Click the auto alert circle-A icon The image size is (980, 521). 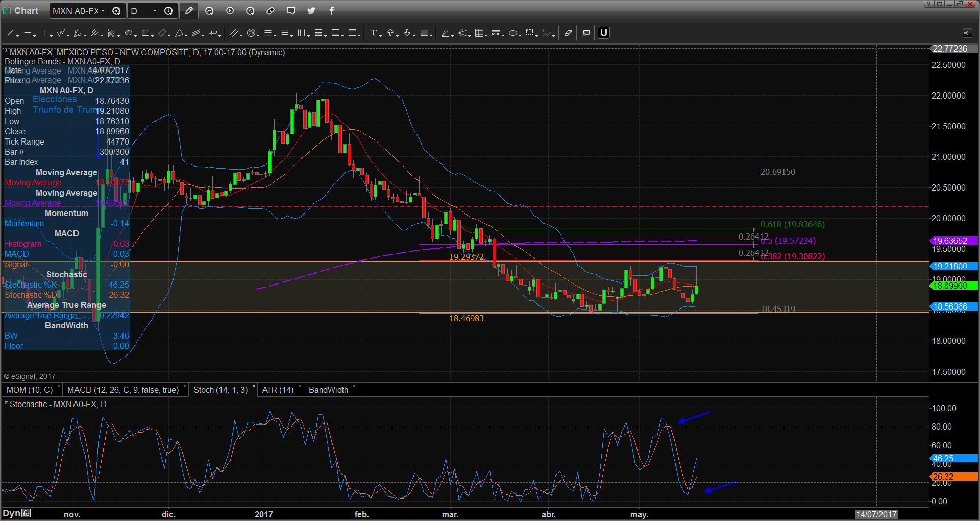(250, 11)
